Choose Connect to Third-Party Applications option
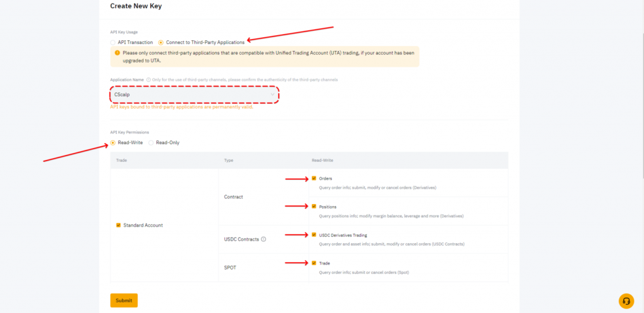Image resolution: width=644 pixels, height=313 pixels. pyautogui.click(x=161, y=42)
